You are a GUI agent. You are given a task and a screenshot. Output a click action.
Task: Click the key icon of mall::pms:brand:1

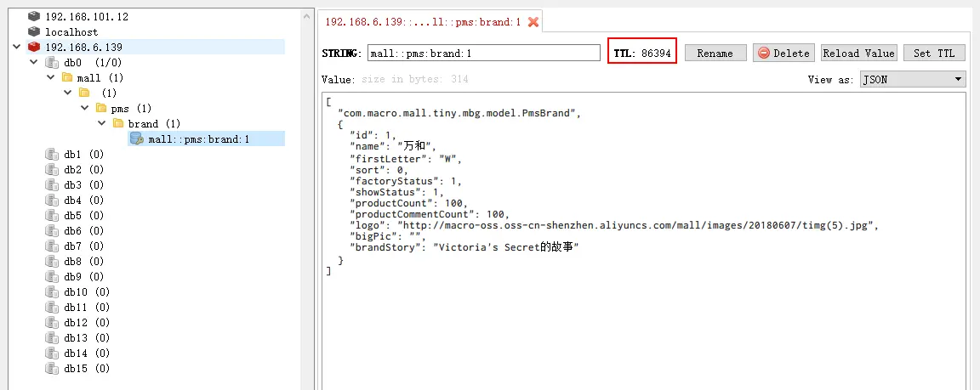coord(136,138)
